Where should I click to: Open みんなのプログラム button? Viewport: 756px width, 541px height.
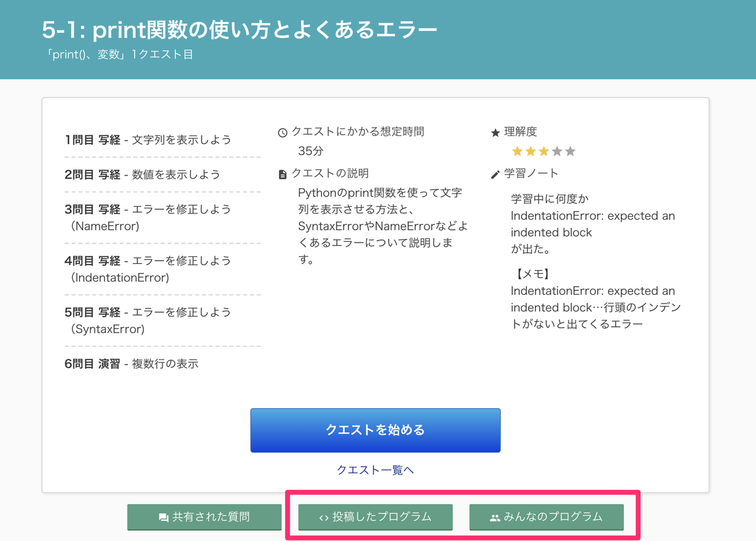[x=546, y=517]
